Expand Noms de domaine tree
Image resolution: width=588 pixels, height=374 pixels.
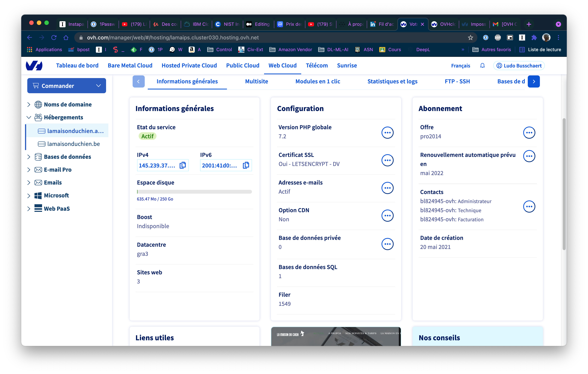(29, 105)
